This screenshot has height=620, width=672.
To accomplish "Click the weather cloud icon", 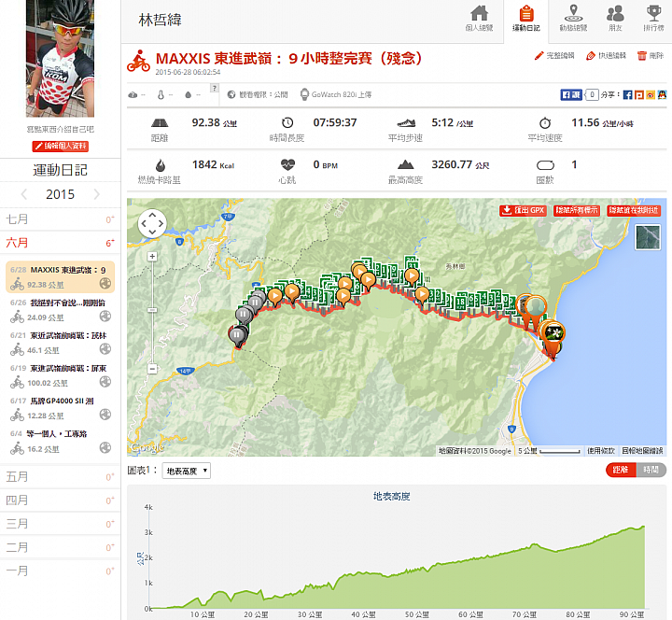I will (x=133, y=94).
